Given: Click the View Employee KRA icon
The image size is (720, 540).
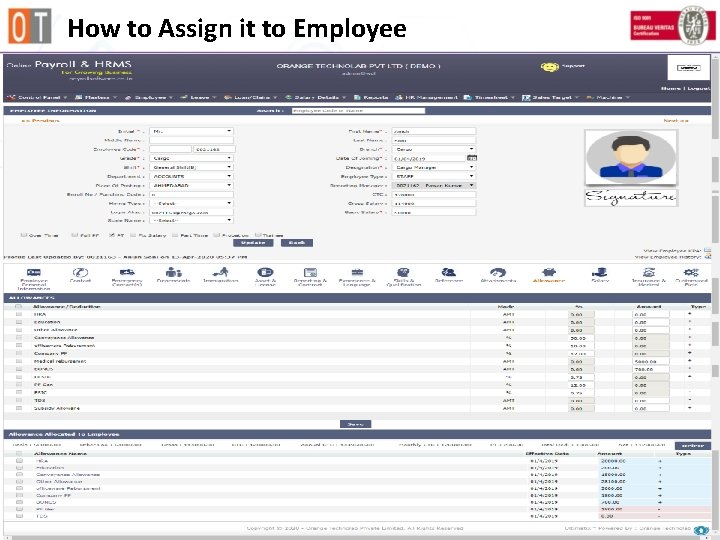Looking at the screenshot, I should click(x=708, y=250).
